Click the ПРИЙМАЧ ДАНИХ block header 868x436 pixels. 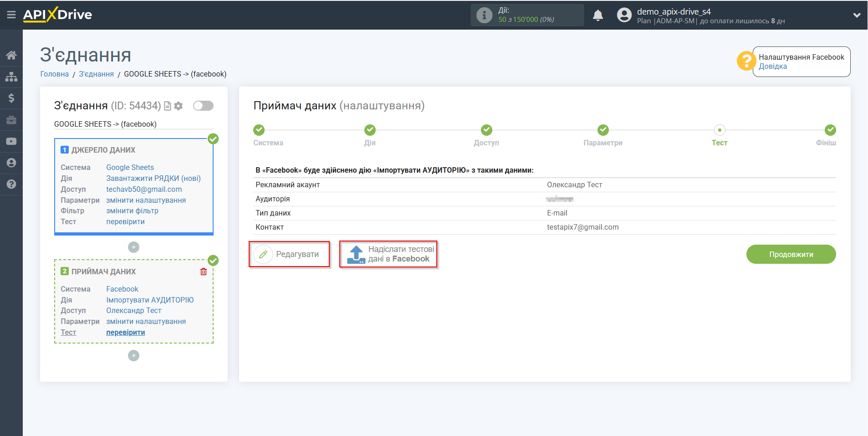[103, 272]
